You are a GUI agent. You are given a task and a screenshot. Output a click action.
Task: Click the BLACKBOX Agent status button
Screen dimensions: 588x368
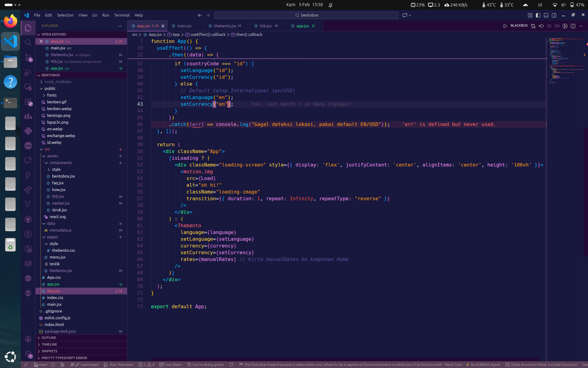[483, 365]
